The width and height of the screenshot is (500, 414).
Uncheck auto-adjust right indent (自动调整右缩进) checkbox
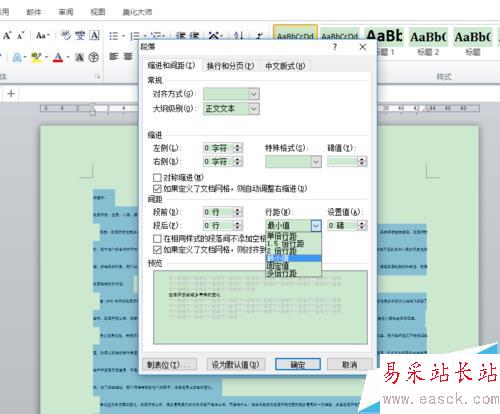pos(157,189)
